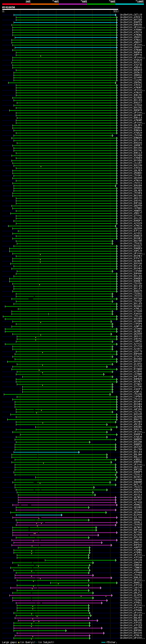Screen dimensions: 146x644
Task: Select hit UniRef100_A7R3C3
Action: (131, 17)
